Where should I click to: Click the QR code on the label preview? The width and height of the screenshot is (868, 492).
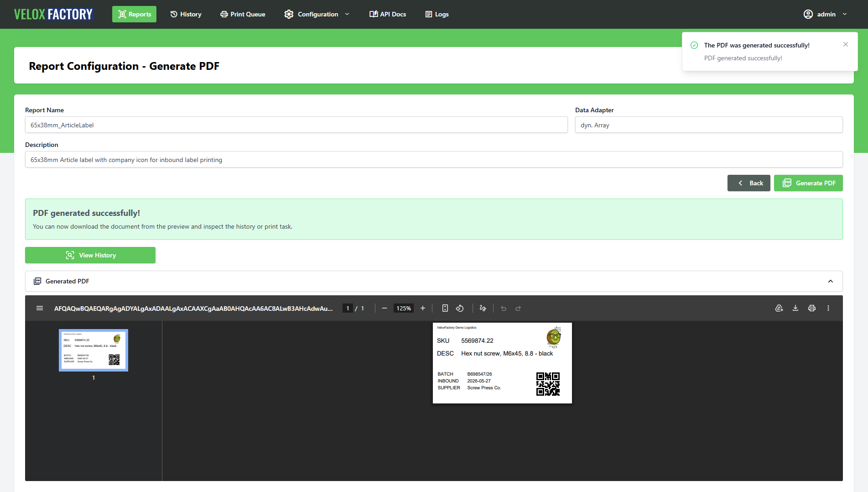(x=548, y=384)
